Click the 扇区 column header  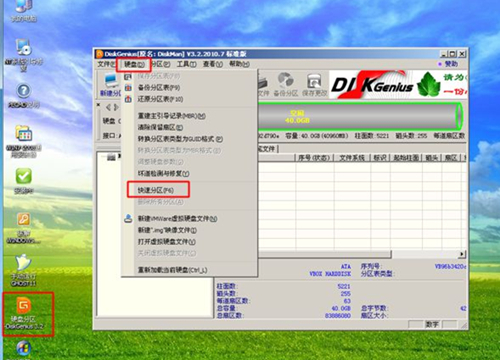(x=451, y=158)
